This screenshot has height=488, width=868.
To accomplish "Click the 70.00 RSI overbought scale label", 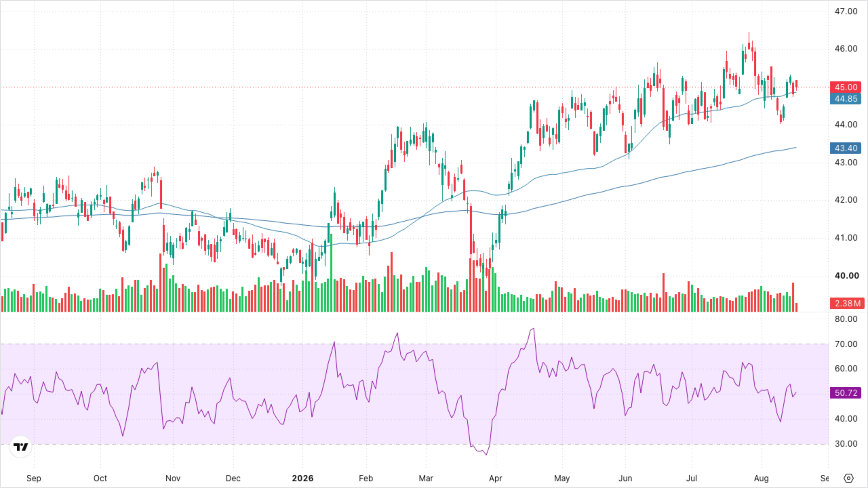I will click(x=846, y=344).
